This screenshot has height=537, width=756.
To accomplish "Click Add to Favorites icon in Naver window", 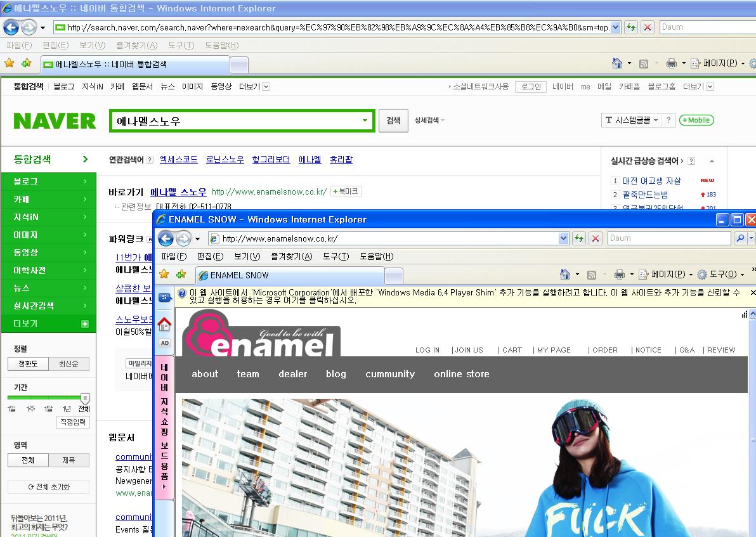I will [27, 63].
